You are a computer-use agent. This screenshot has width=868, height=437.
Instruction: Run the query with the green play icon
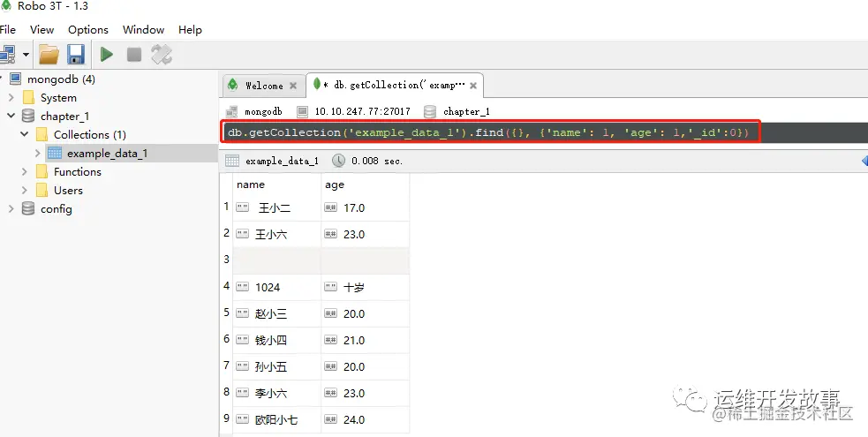coord(106,55)
